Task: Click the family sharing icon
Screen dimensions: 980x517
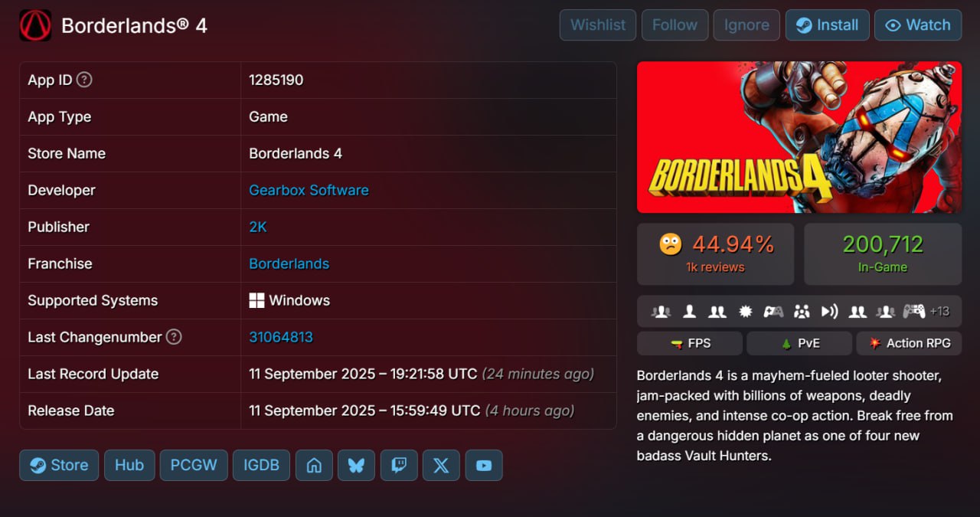Action: coord(802,312)
